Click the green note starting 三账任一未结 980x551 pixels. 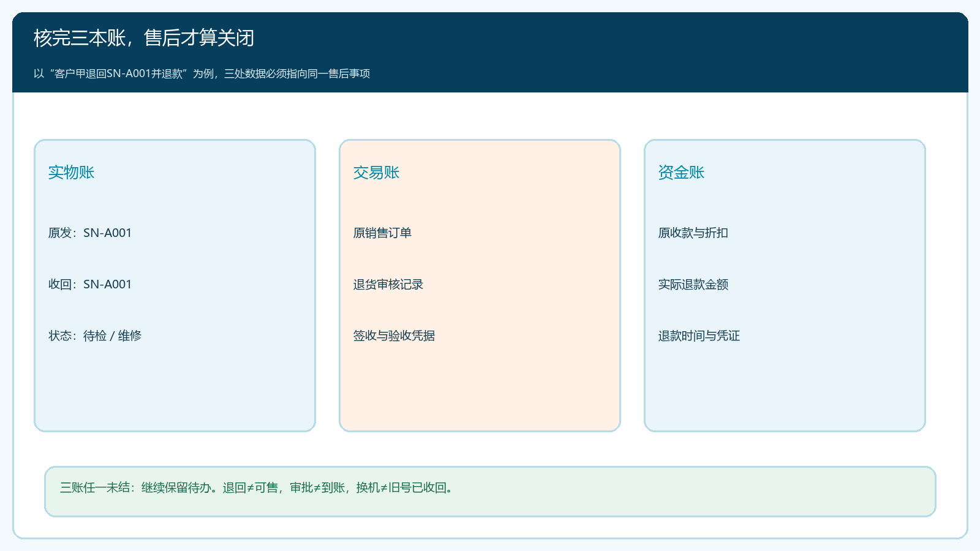490,492
